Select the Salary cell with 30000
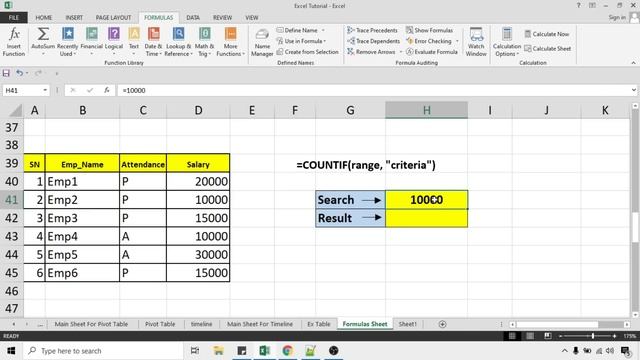This screenshot has width=640, height=360. 198,255
